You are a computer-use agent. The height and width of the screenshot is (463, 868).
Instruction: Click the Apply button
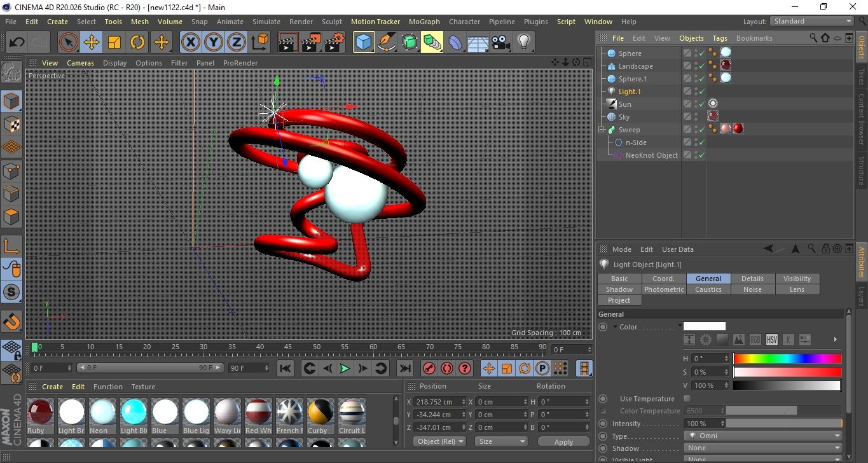(563, 441)
